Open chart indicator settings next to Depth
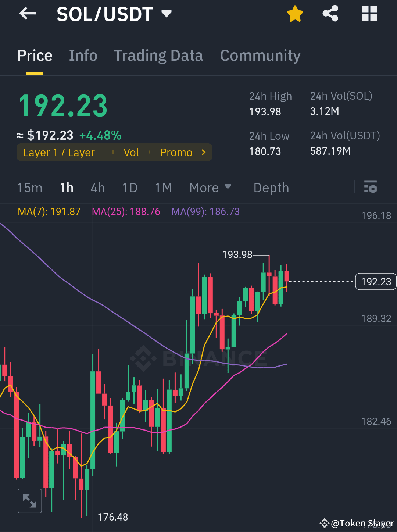Viewport: 397px width, 532px height. coord(371,188)
